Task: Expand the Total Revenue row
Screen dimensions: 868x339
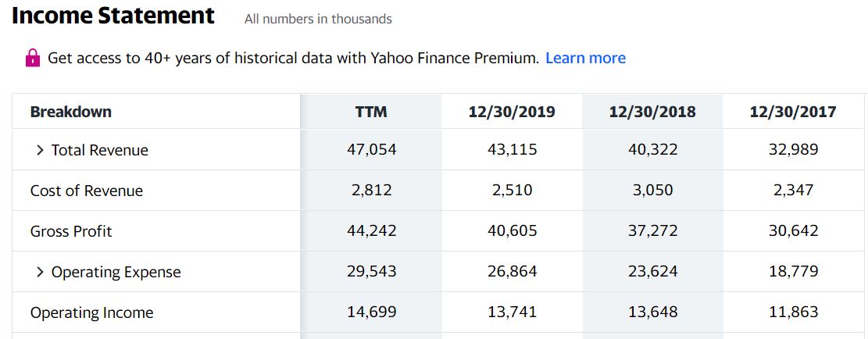Action: coord(40,150)
